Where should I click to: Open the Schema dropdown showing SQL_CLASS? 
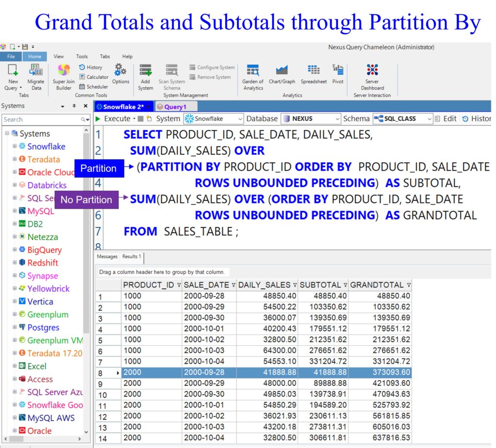pos(403,119)
